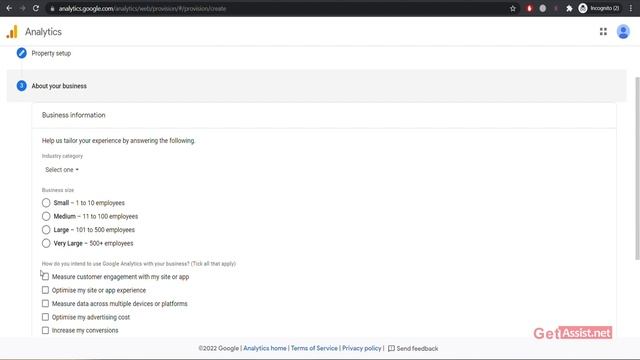Click the Send feedback link
The image size is (640, 360).
417,349
